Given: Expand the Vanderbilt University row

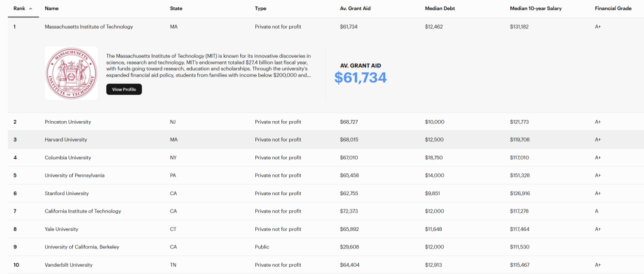Looking at the screenshot, I should (326, 264).
